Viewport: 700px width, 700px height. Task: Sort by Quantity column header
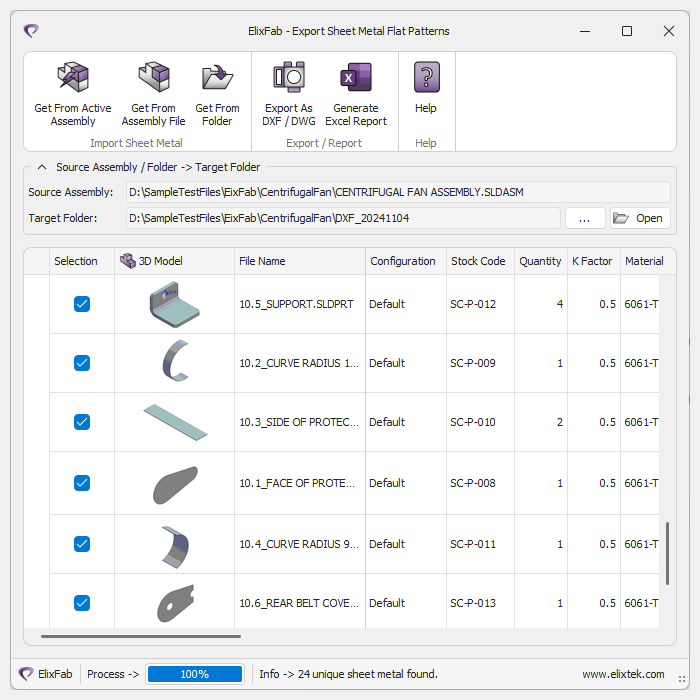[541, 261]
